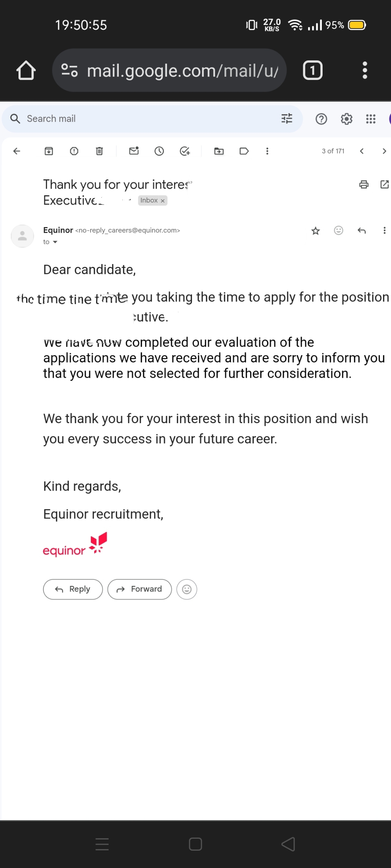Expand recipient details arrow beside 'to'
This screenshot has height=868, width=391.
point(55,242)
